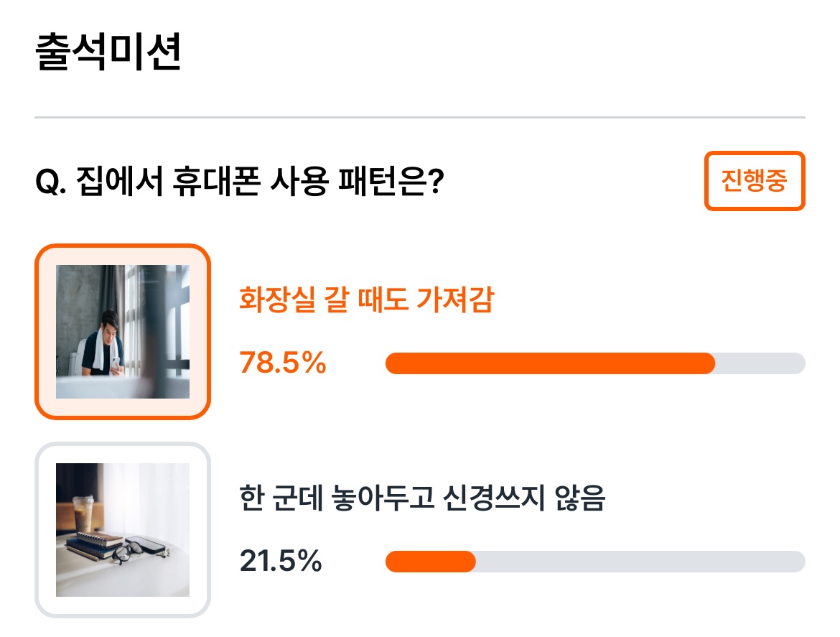Click the iced coffee cup in second photo

tap(83, 513)
